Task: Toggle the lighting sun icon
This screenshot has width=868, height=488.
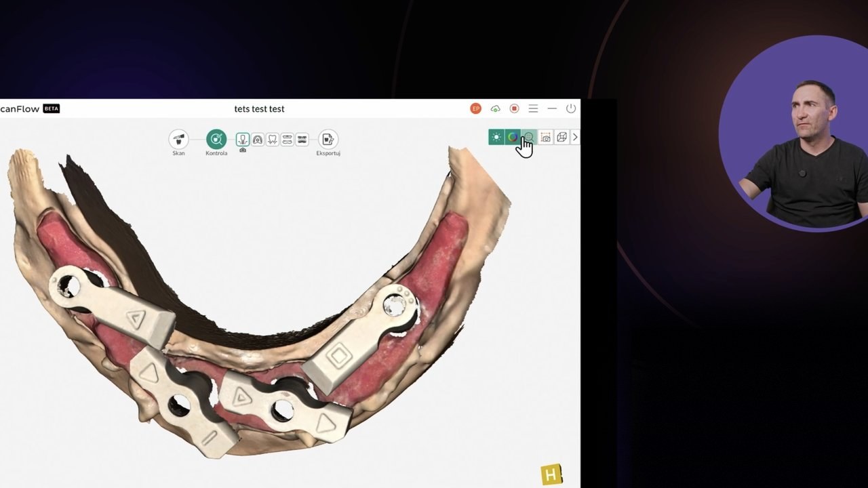Action: tap(496, 137)
